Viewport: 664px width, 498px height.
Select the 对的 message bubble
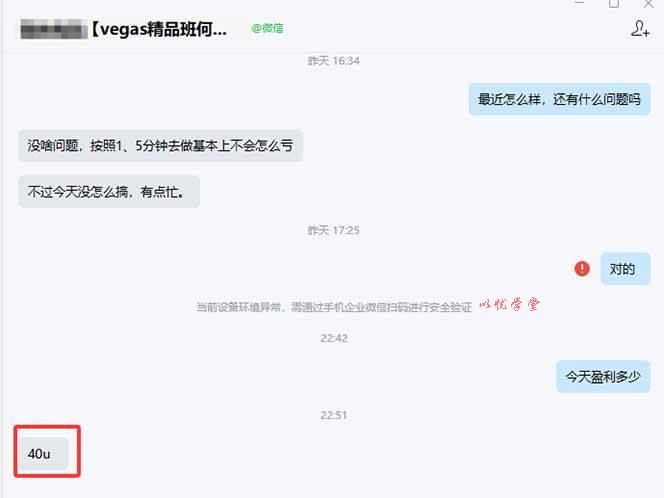(x=625, y=269)
